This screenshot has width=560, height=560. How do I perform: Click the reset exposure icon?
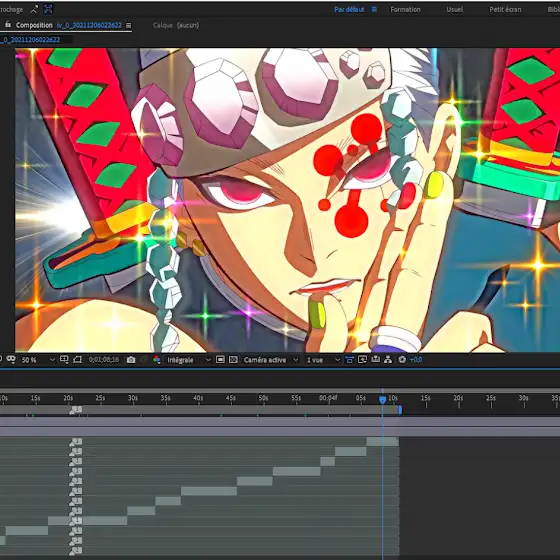[x=402, y=360]
